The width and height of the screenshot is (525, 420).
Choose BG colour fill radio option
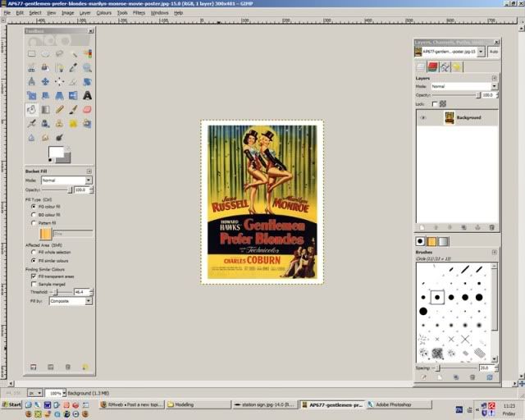coord(34,215)
